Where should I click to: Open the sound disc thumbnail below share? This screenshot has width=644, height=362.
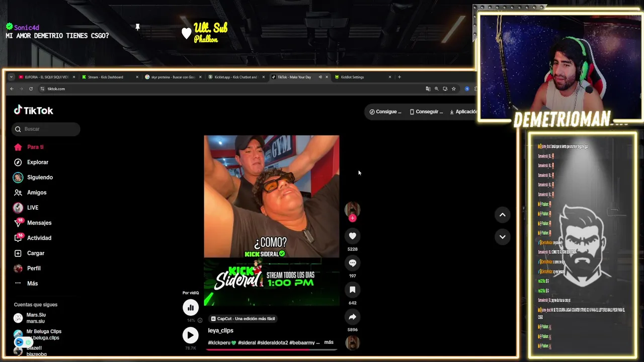(x=352, y=343)
